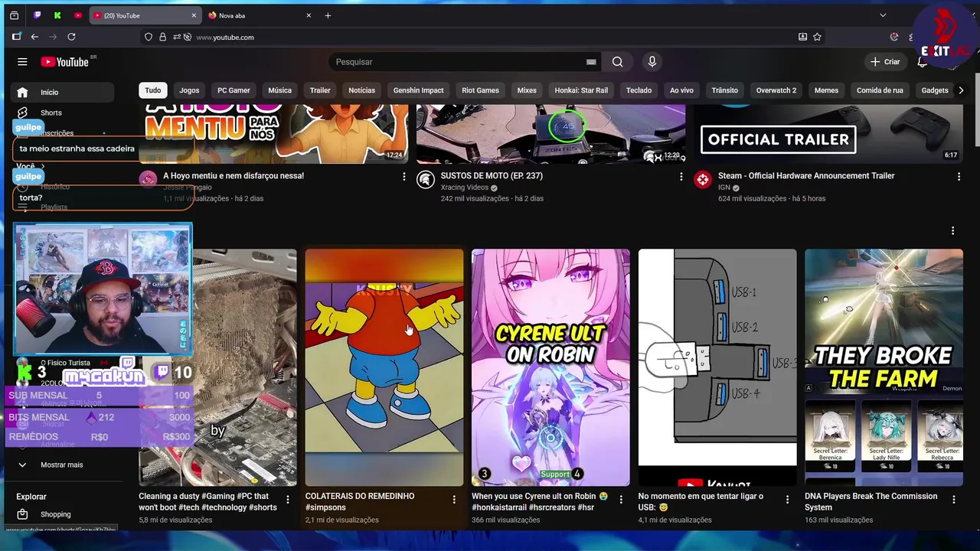
Task: Go back with browser back arrow
Action: tap(34, 37)
